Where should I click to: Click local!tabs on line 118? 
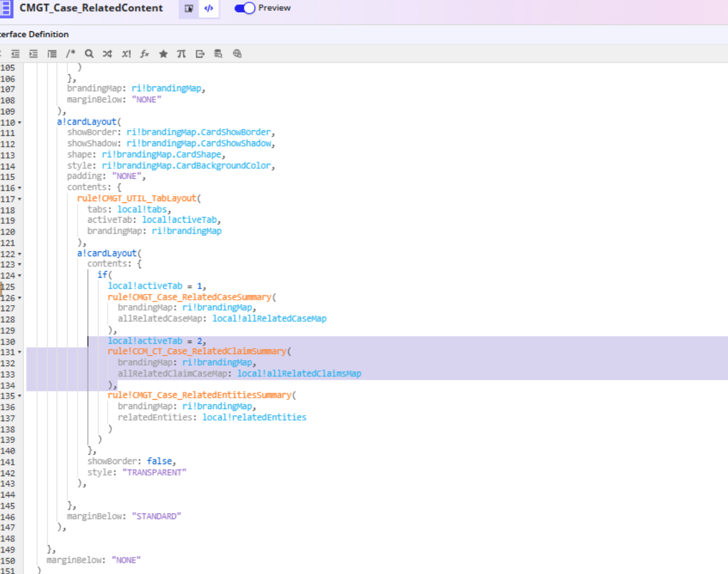click(142, 209)
